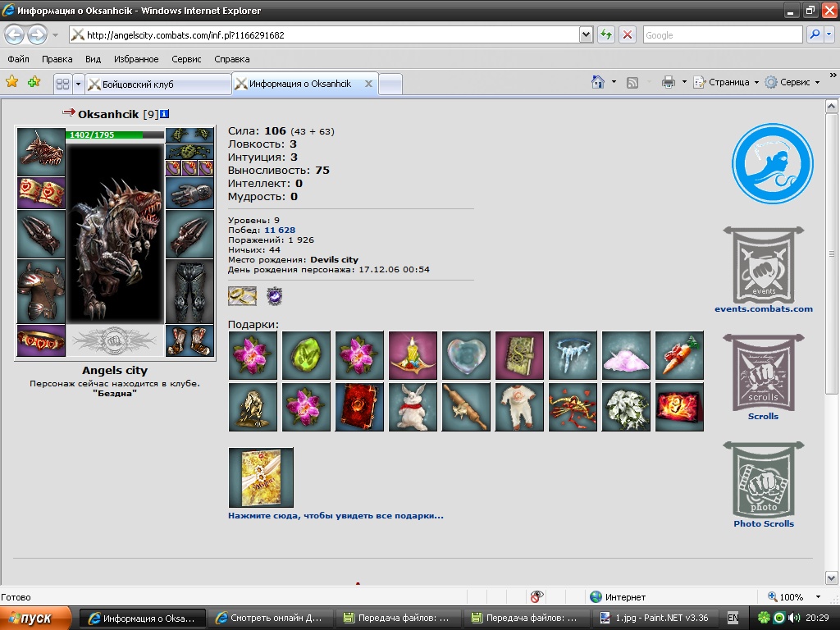Open a new blank tab

coord(390,84)
